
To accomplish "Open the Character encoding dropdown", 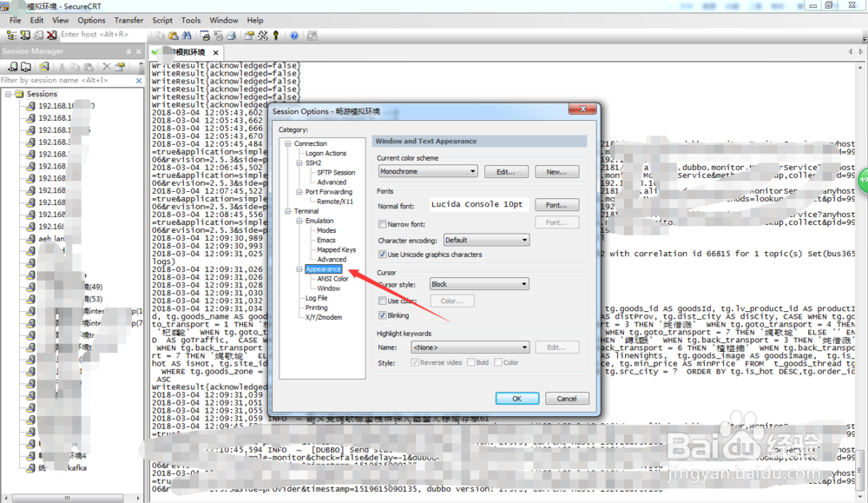I will [x=487, y=240].
